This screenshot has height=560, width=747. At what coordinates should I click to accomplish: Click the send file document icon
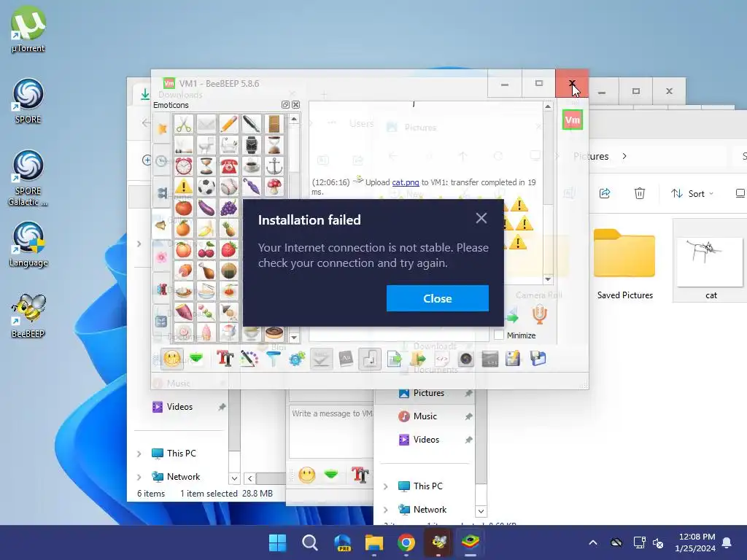pyautogui.click(x=394, y=359)
